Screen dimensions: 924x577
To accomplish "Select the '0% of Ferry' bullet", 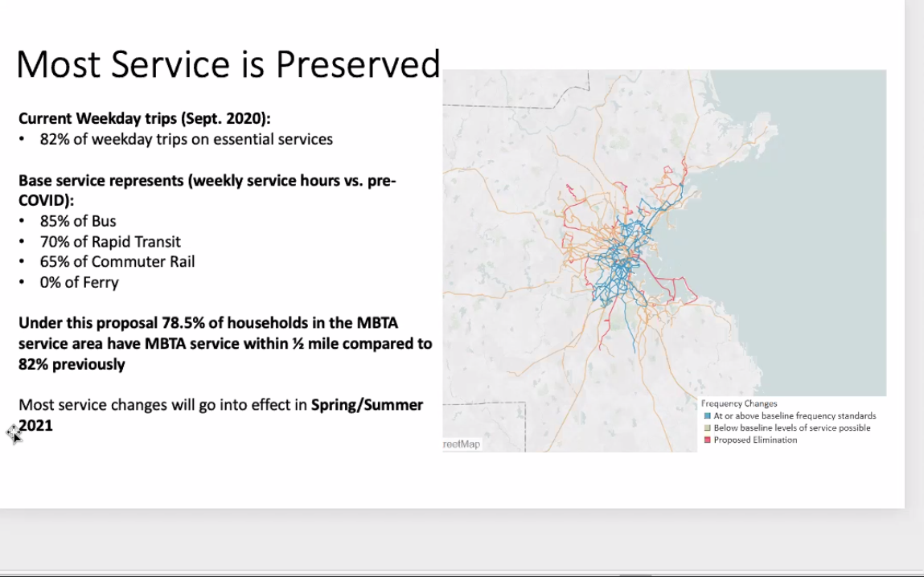I will click(79, 282).
